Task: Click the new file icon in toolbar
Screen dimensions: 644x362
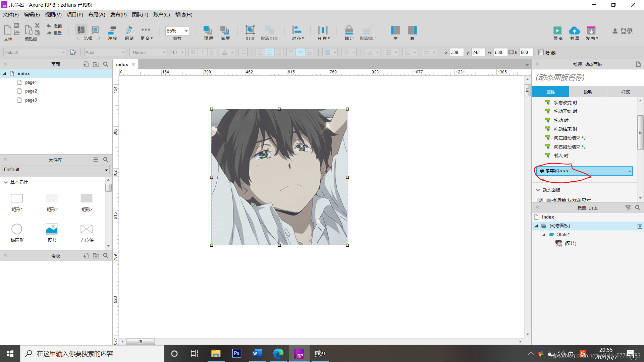Action: point(7,30)
